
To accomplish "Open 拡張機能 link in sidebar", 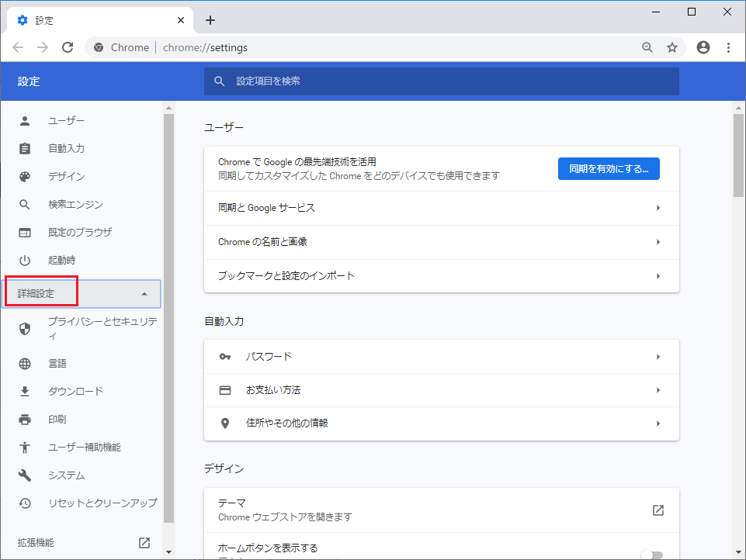I will point(36,542).
